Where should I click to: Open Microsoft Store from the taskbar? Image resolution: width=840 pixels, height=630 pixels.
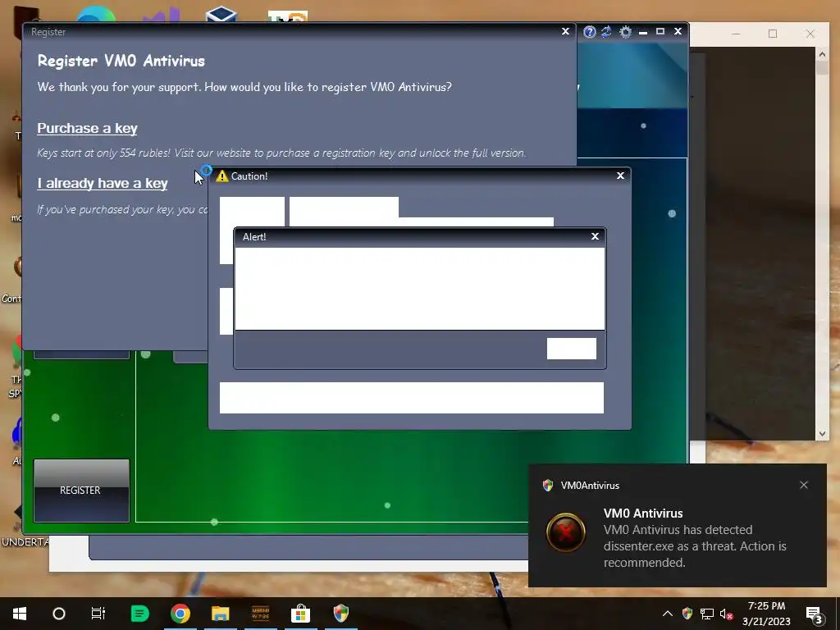click(300, 614)
